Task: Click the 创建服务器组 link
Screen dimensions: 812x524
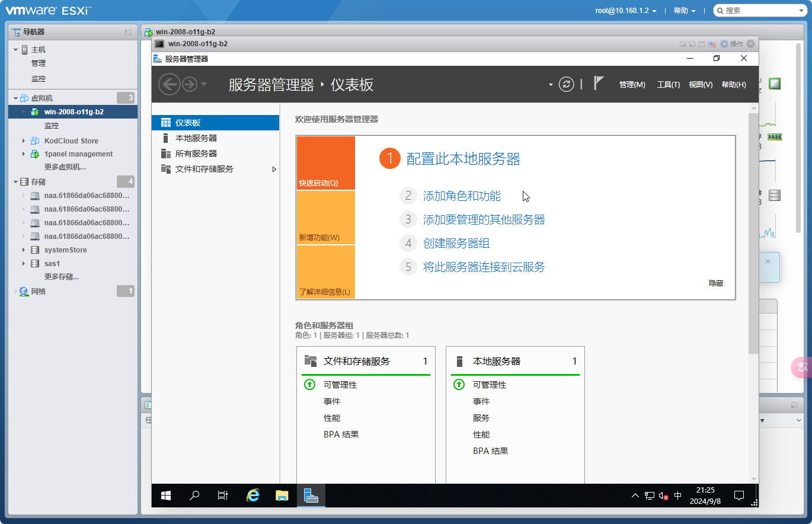Action: 456,243
